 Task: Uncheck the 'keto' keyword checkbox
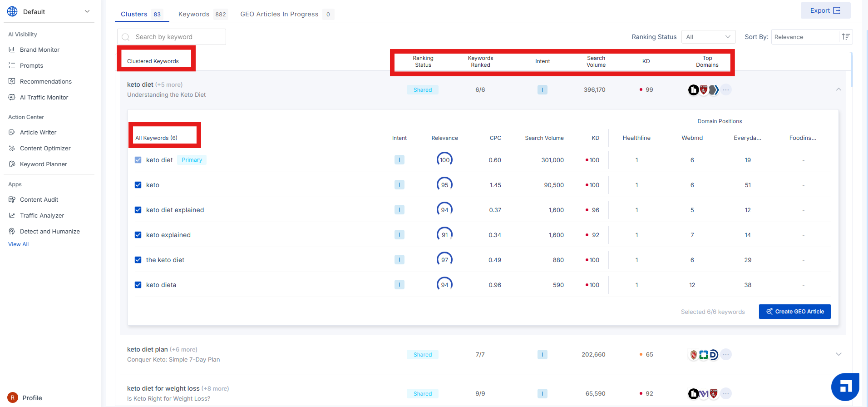click(138, 185)
